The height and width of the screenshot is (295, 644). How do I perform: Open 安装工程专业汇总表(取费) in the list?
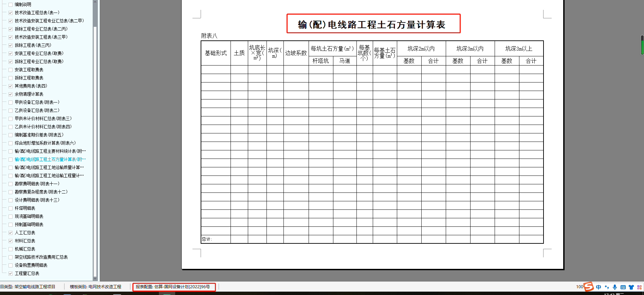(x=39, y=53)
